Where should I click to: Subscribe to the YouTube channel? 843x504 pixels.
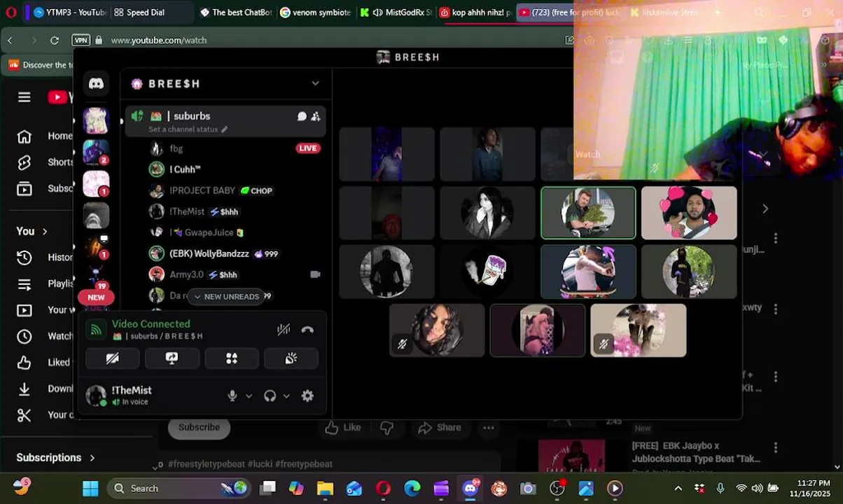click(x=199, y=428)
